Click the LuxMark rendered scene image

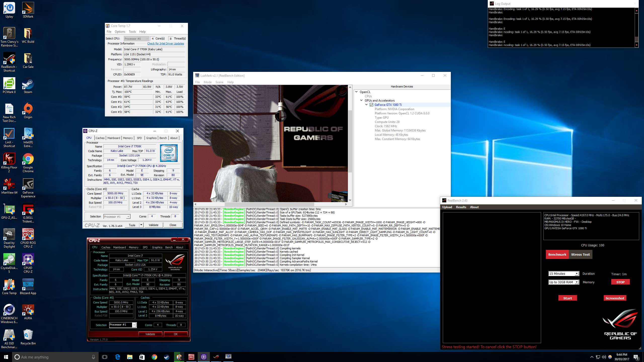click(x=271, y=143)
